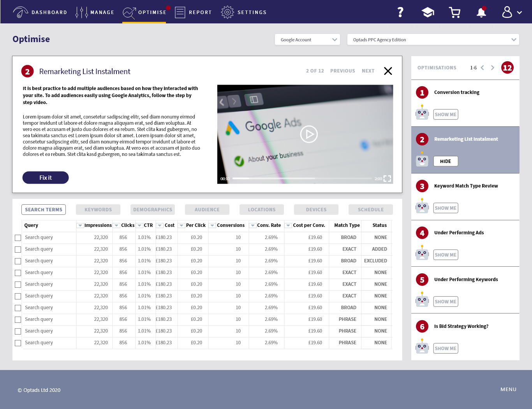This screenshot has height=409, width=532.
Task: Click robot icon under Is Bid Strategy Working
Action: (422, 347)
